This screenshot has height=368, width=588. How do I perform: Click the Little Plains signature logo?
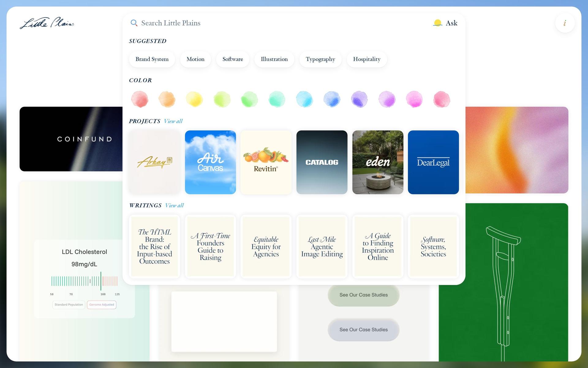47,23
